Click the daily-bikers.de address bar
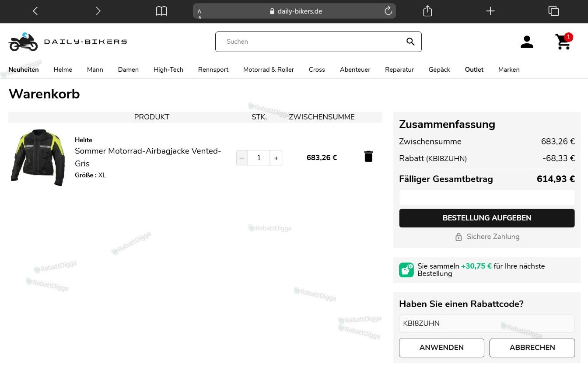 [x=294, y=11]
